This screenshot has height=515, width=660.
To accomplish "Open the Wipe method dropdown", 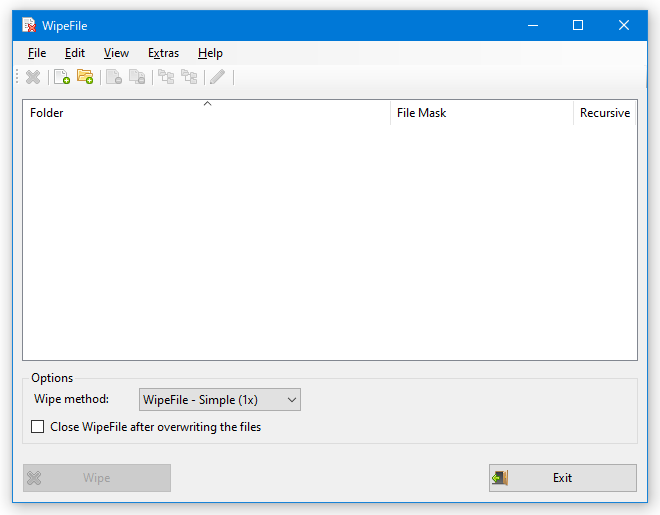I will click(220, 399).
